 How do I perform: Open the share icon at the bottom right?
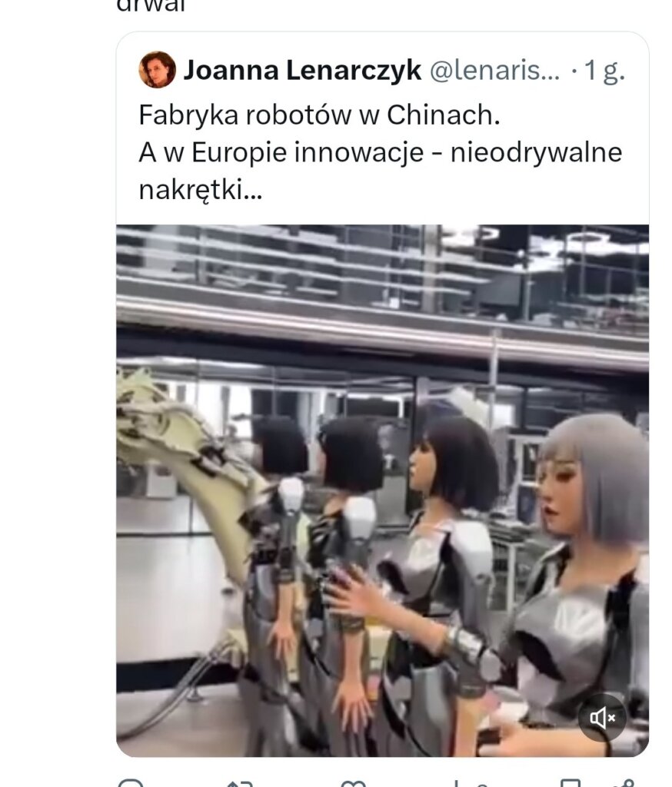pos(625,783)
